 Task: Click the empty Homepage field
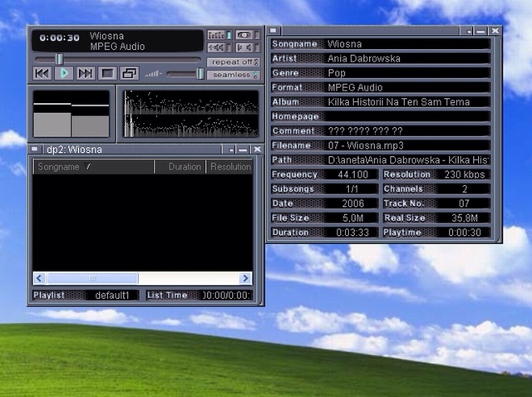click(x=407, y=116)
